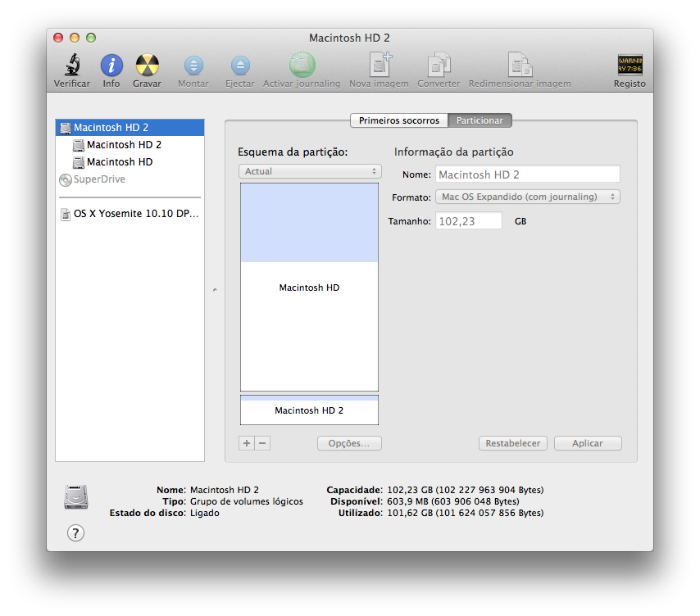Open the Registo log icon

[x=630, y=65]
